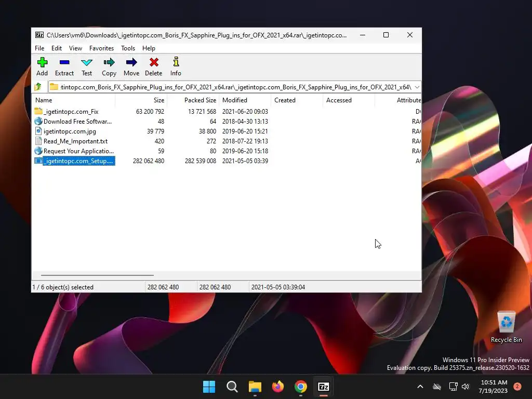Viewport: 532px width, 399px height.
Task: Select the igetintopc.com.jpg file name
Action: click(70, 131)
